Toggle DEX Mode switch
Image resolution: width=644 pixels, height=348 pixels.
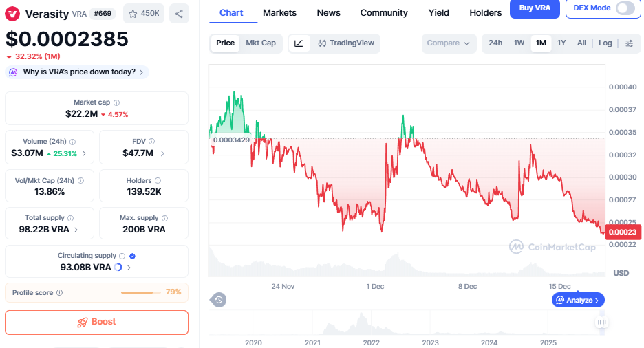pos(625,8)
